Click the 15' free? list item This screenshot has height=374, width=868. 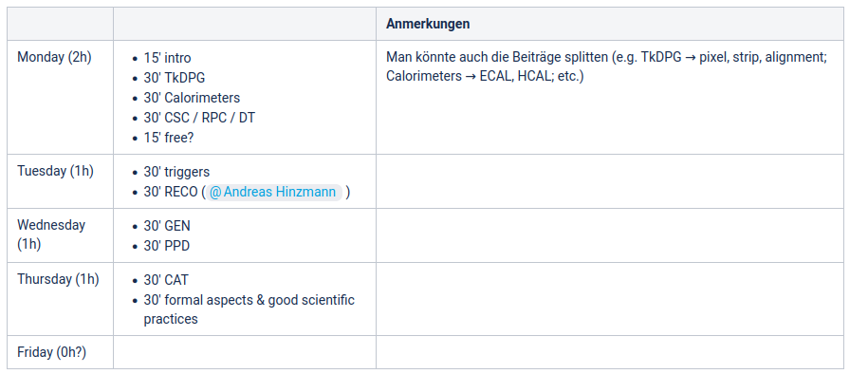coord(169,138)
